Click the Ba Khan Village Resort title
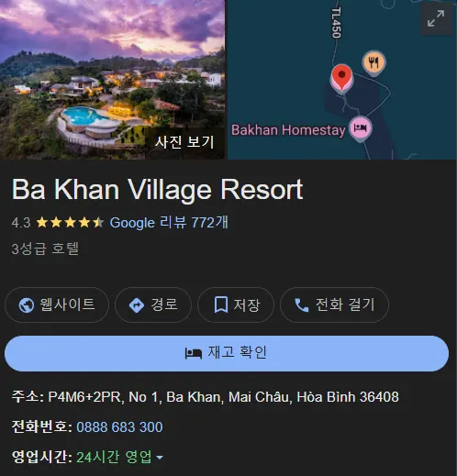Viewport: 457px width, 476px height. (x=157, y=190)
